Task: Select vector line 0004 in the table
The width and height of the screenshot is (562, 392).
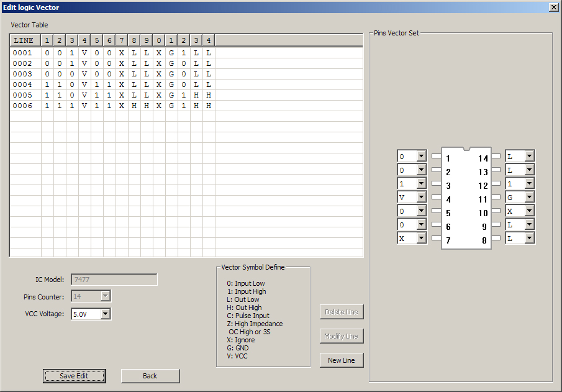Action: 22,84
